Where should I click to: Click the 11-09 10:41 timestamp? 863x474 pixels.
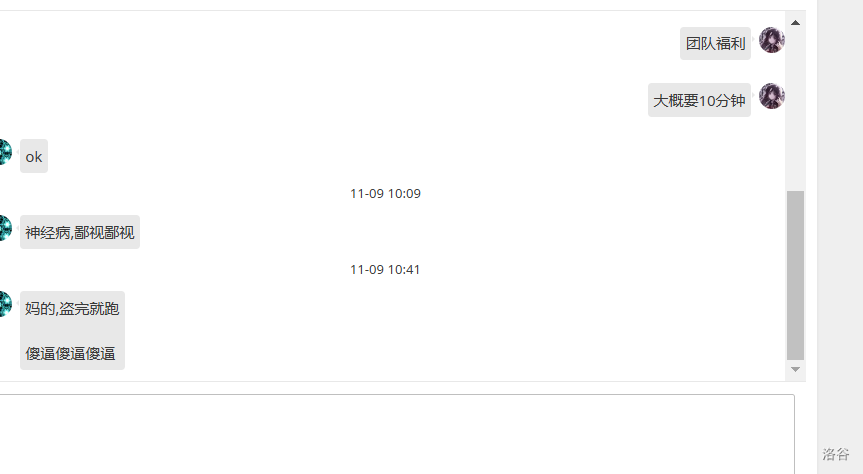click(385, 270)
